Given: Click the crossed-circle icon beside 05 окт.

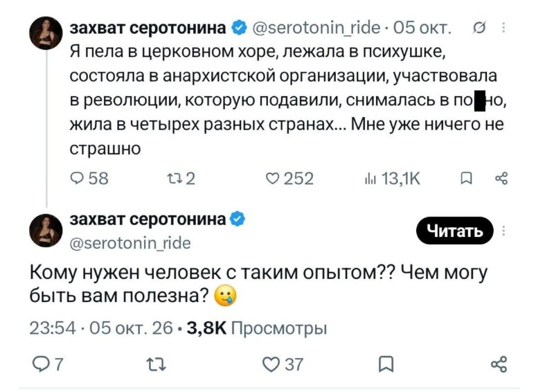Looking at the screenshot, I should click(479, 28).
